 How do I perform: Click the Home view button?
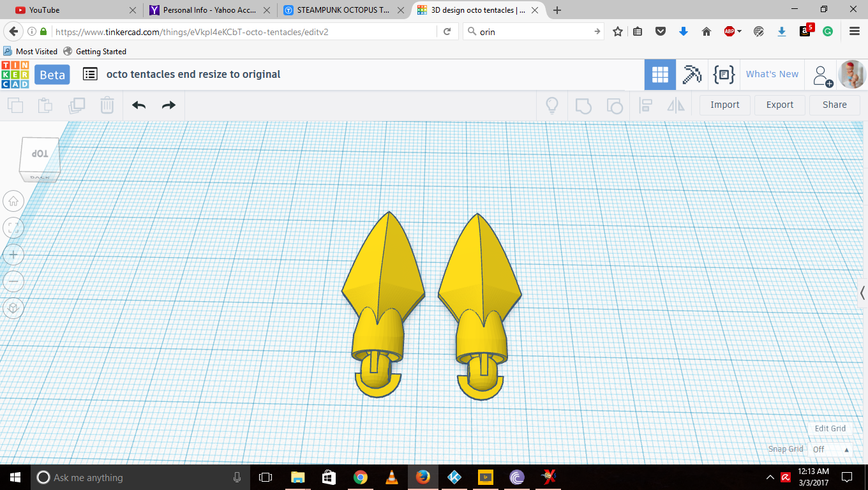tap(13, 201)
